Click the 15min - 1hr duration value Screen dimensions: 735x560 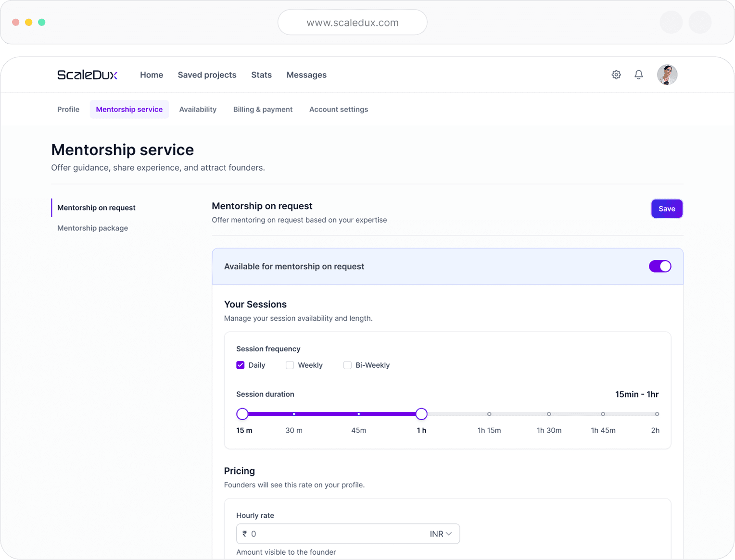point(637,394)
